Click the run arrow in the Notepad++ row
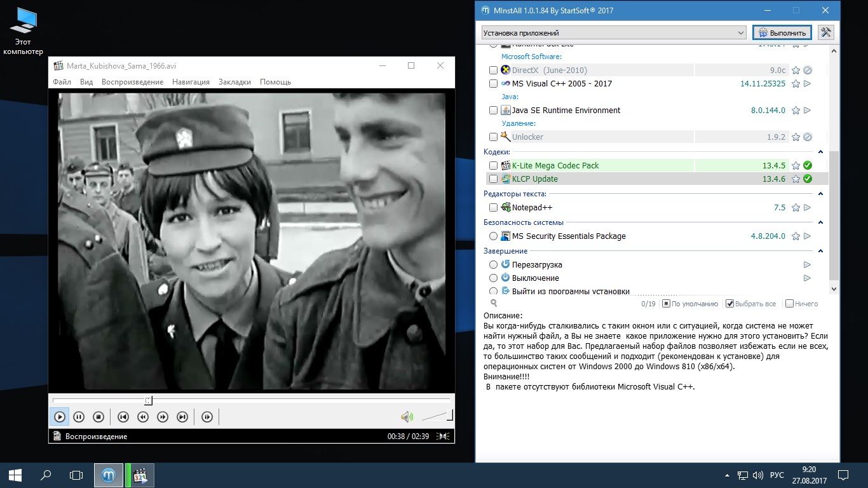The height and width of the screenshot is (488, 868). 808,208
